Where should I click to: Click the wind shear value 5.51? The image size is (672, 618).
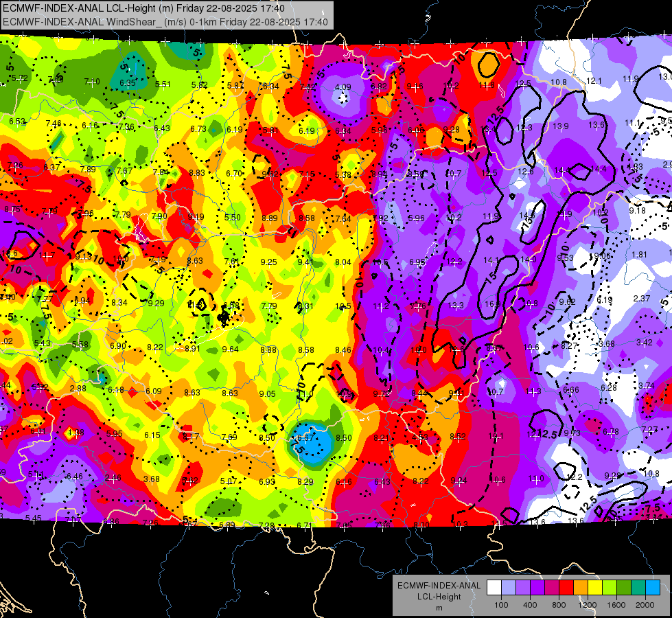point(163,84)
